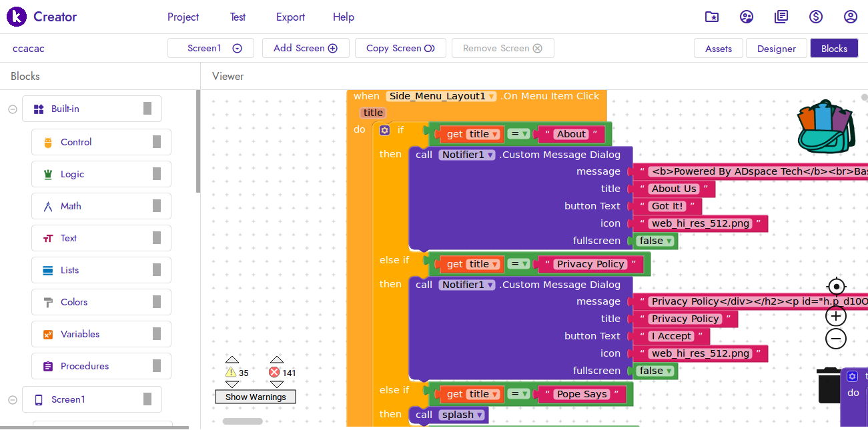Viewport: 868px width, 430px height.
Task: Click the horizontal scrollbar in the viewer
Action: coord(243,421)
